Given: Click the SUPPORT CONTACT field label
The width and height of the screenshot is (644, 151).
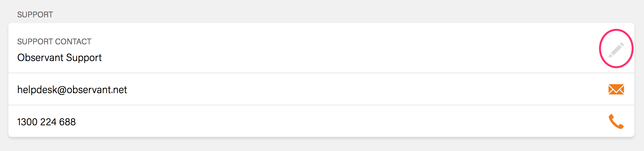Looking at the screenshot, I should click(54, 41).
